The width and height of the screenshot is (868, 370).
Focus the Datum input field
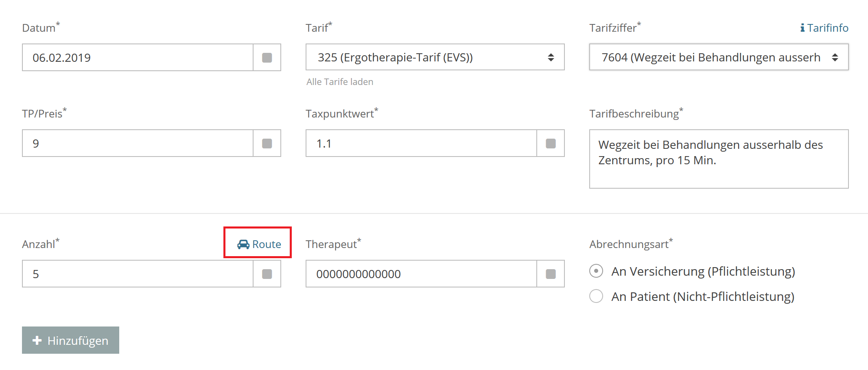pyautogui.click(x=138, y=58)
